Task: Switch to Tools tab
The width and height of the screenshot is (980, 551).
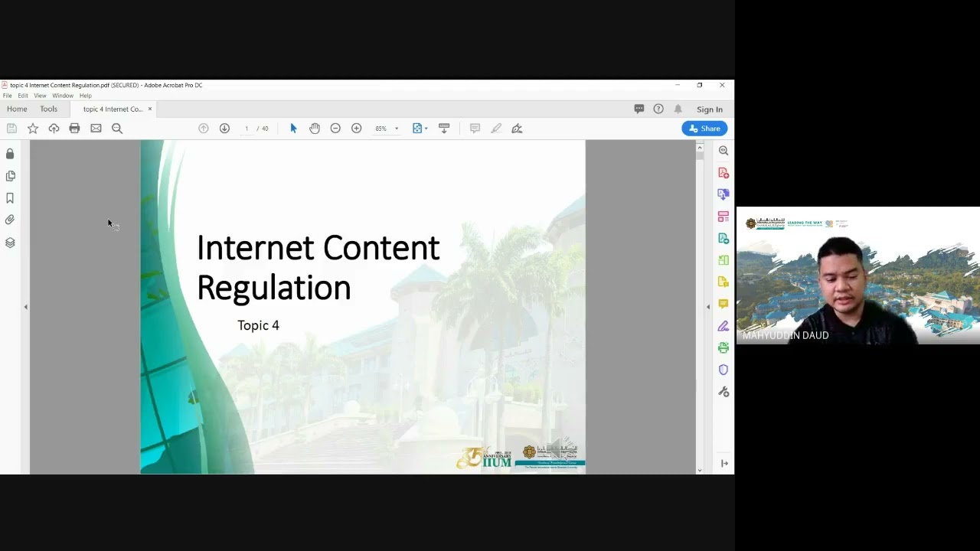Action: 48,109
